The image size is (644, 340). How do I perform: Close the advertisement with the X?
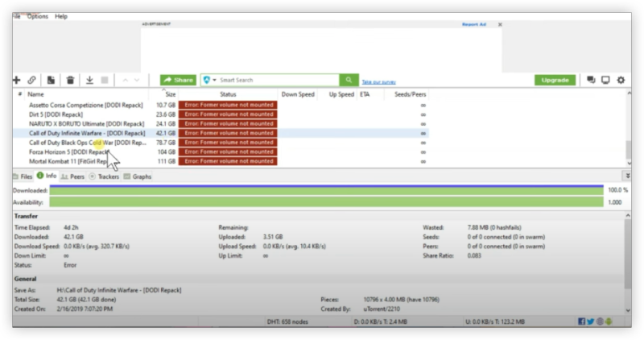[500, 25]
